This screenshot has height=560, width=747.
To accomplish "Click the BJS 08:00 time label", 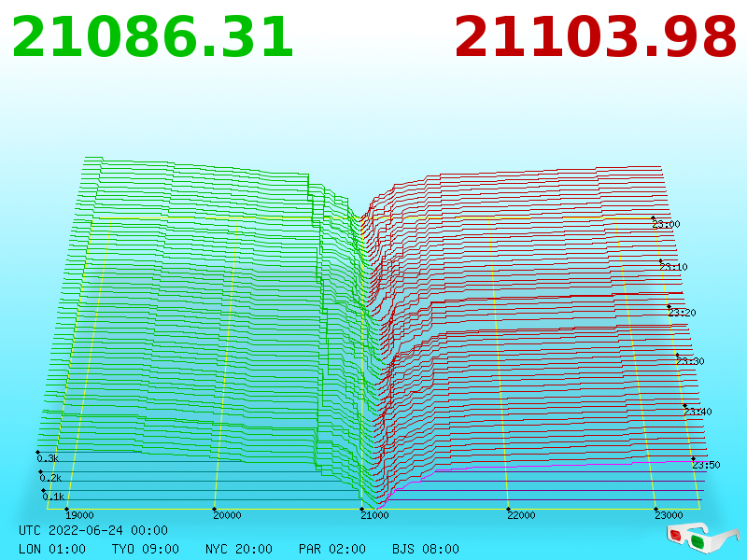I will [426, 549].
